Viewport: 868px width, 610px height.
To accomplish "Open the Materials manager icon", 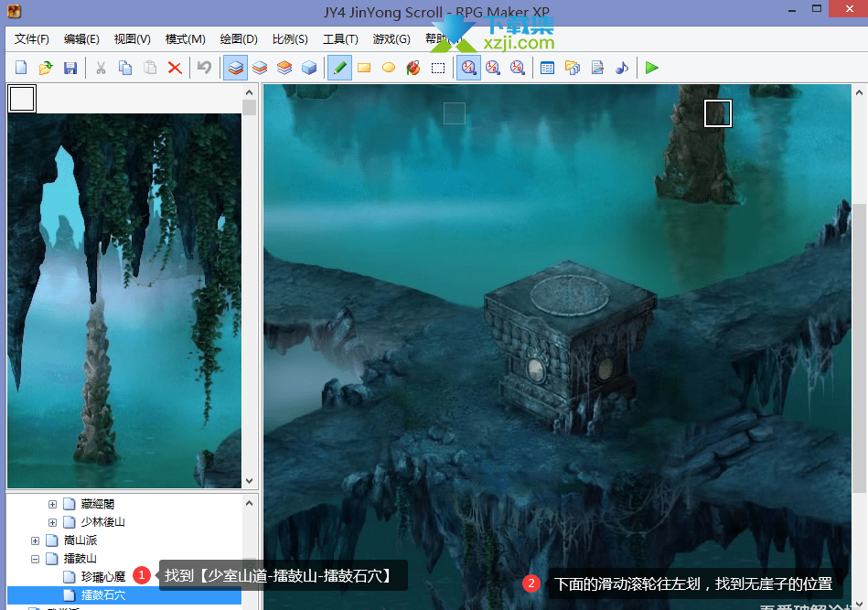I will click(573, 68).
